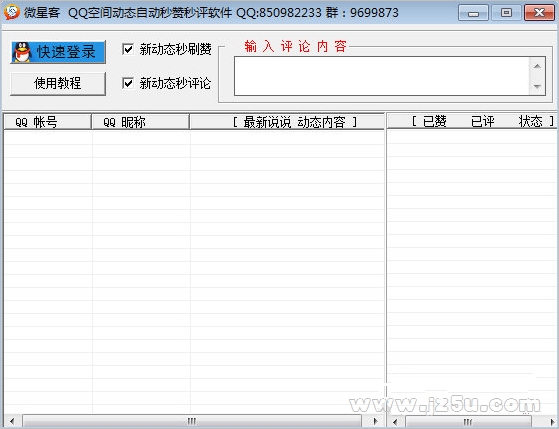Screen dimensions: 559x429
Task: Click the 已赞 column header
Action: 435,122
